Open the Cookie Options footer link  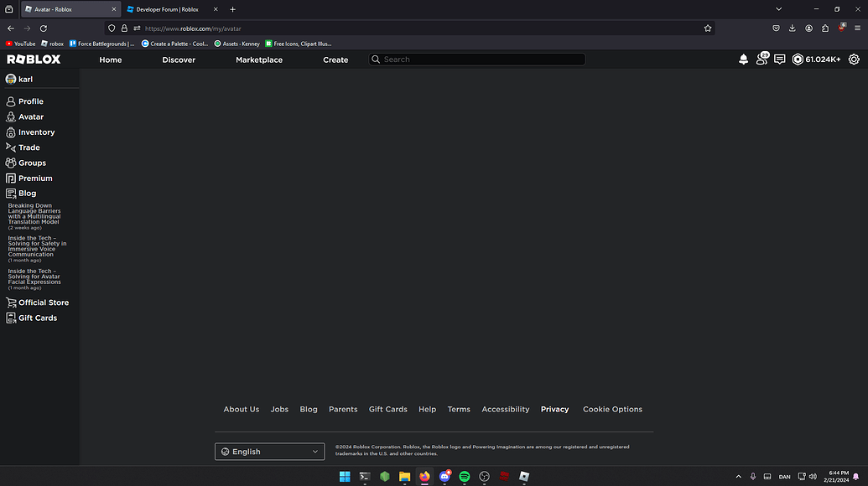tap(613, 410)
